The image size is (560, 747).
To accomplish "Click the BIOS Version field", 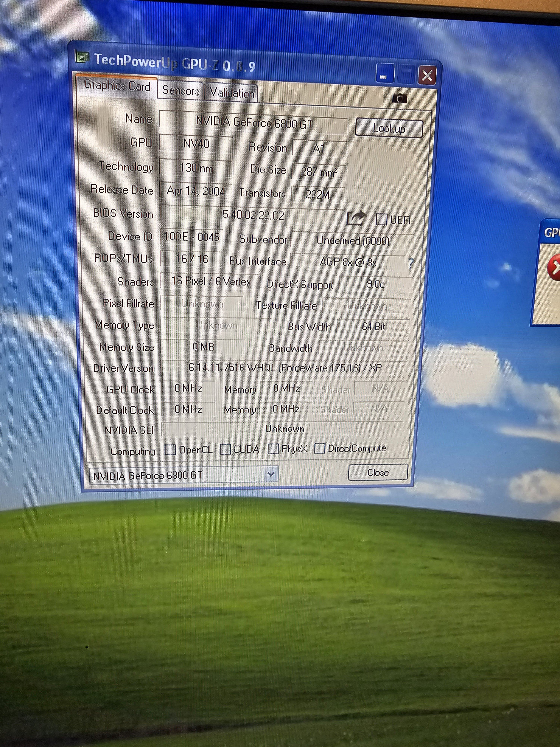I will click(x=253, y=215).
